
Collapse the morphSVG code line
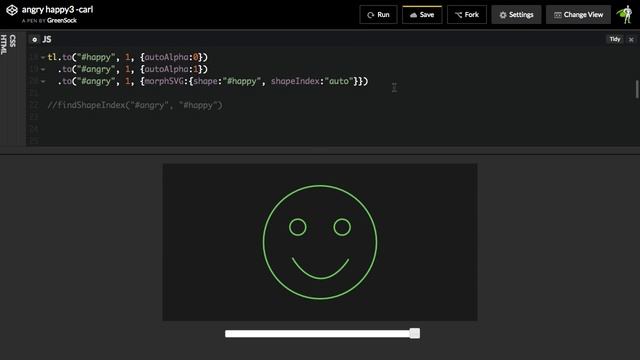pos(43,81)
